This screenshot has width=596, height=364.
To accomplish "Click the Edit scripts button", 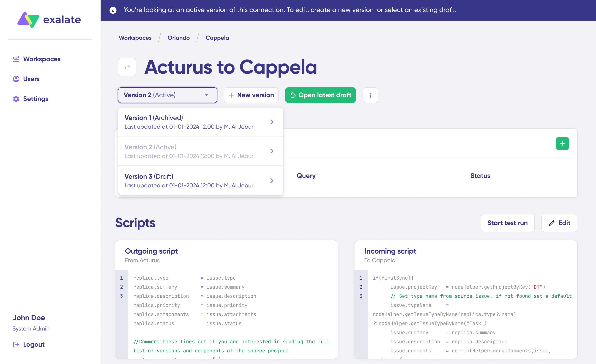I will pyautogui.click(x=559, y=223).
